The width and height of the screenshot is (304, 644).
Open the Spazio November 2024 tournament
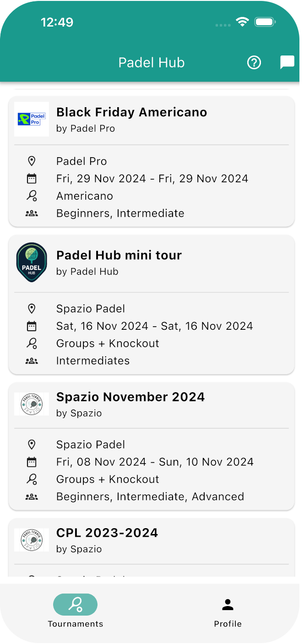[130, 397]
